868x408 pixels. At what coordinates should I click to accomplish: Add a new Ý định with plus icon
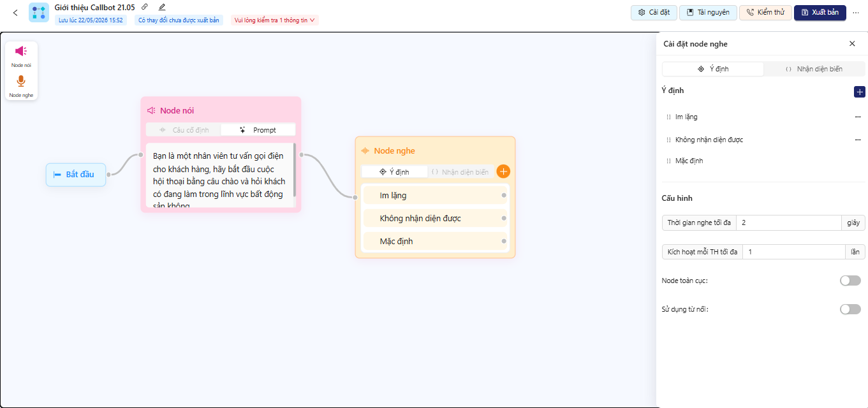(859, 92)
